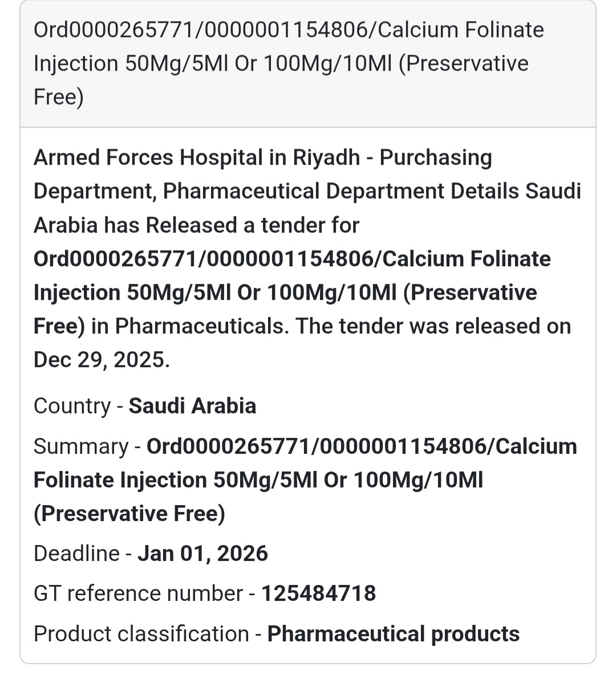Click the "Country" field label
The width and height of the screenshot is (616, 675).
click(72, 406)
